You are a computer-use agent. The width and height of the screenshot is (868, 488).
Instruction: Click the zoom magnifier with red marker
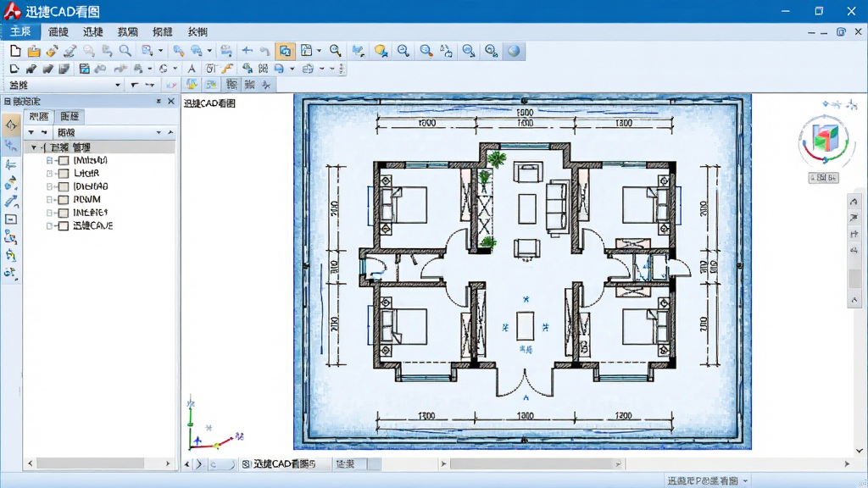426,51
